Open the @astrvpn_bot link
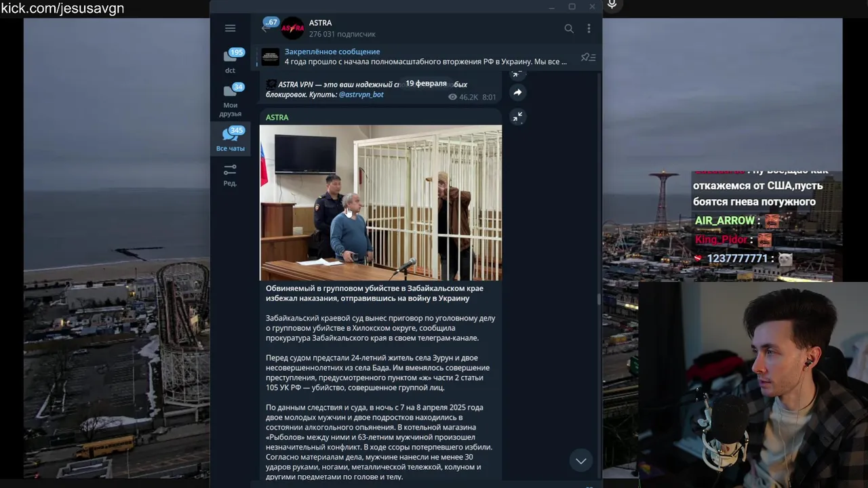This screenshot has width=868, height=488. [361, 95]
